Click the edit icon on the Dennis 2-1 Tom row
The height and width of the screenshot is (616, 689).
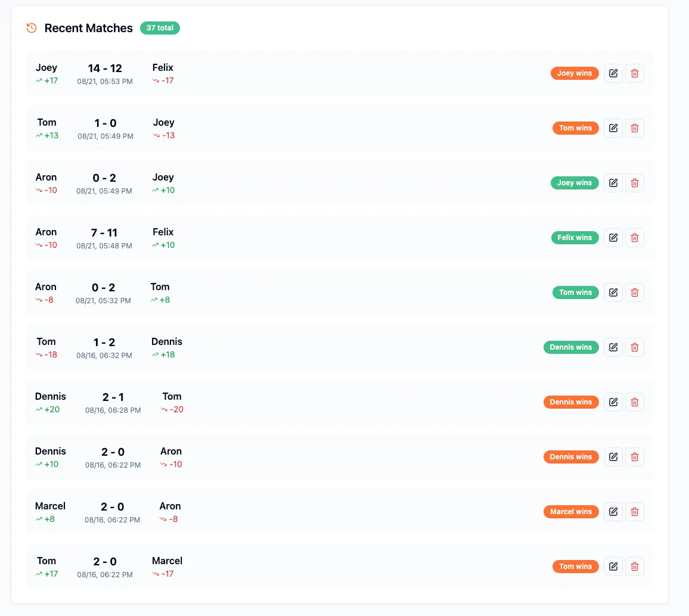613,402
